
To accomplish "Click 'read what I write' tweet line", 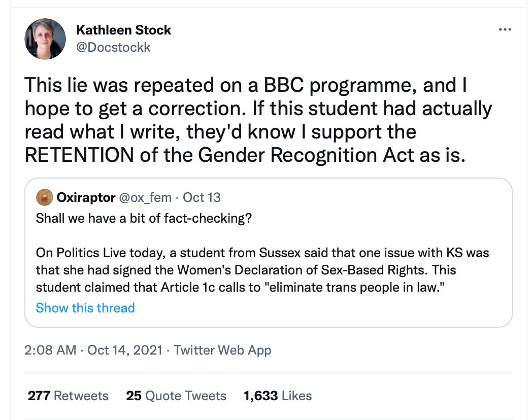I will point(220,132).
